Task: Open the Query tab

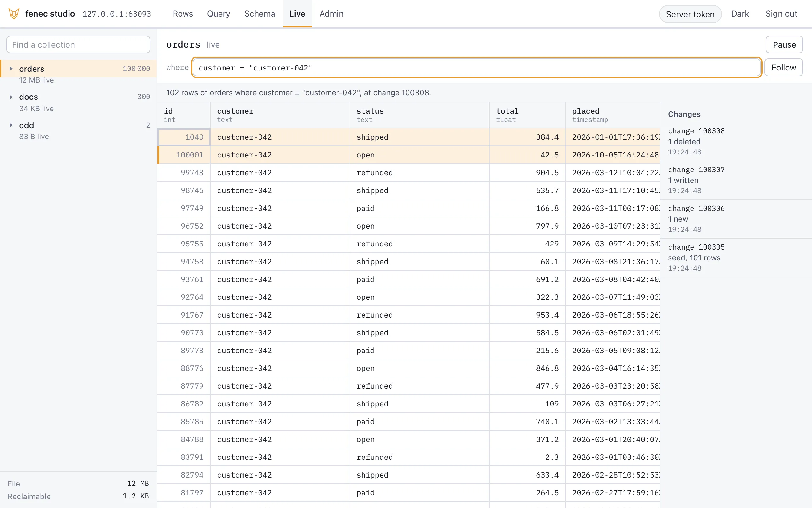Action: tap(219, 14)
